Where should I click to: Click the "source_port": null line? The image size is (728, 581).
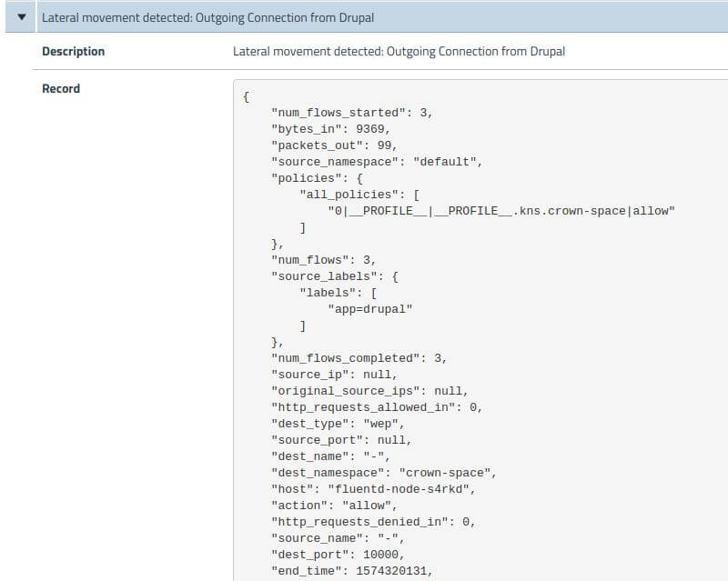pos(341,440)
